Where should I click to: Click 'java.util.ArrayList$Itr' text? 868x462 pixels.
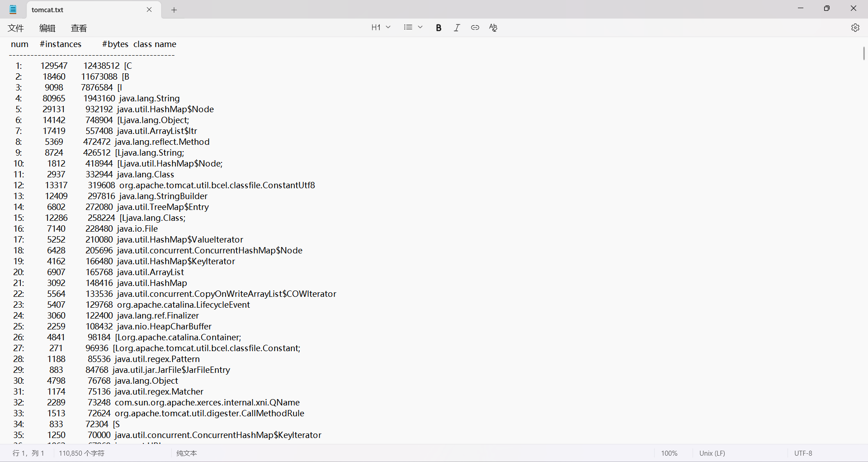pyautogui.click(x=157, y=131)
